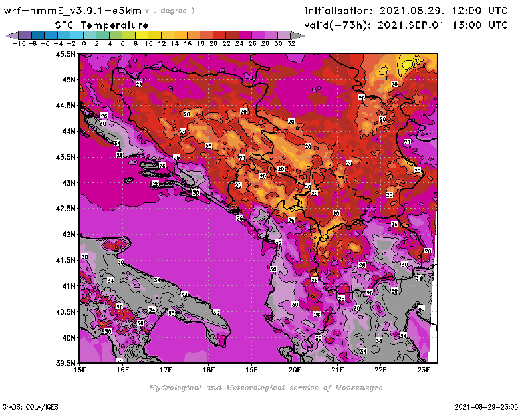Click the '40.5N' latitude label
This screenshot has width=532, height=411.
(x=66, y=312)
